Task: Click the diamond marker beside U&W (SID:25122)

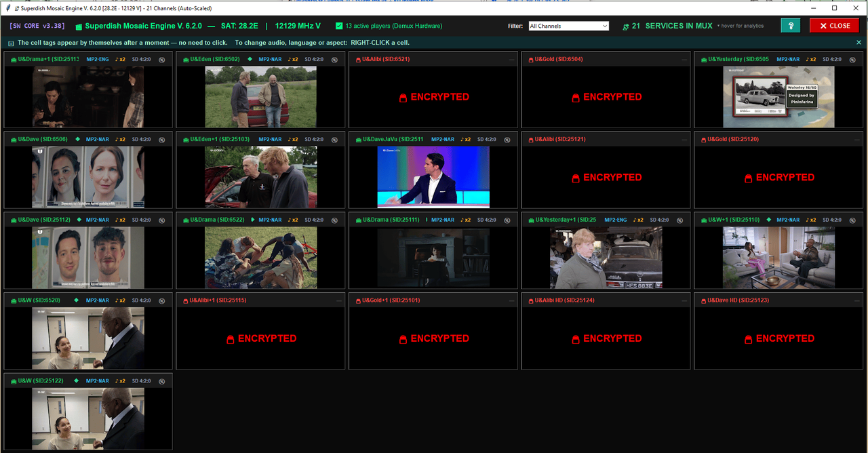Action: (x=77, y=380)
